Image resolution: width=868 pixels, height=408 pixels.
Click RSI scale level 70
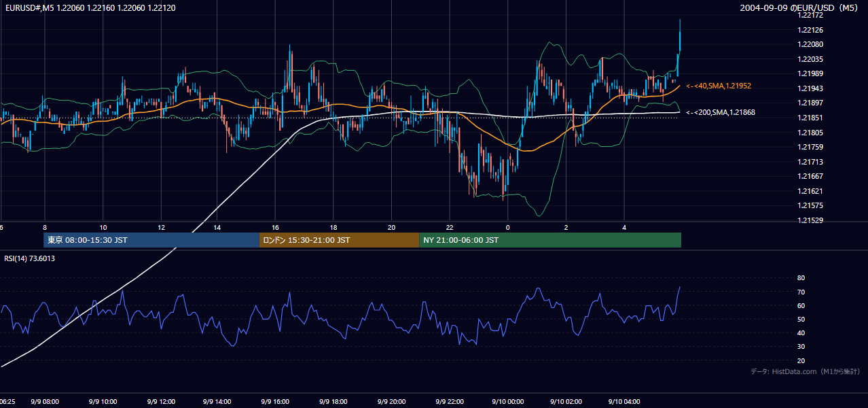801,292
